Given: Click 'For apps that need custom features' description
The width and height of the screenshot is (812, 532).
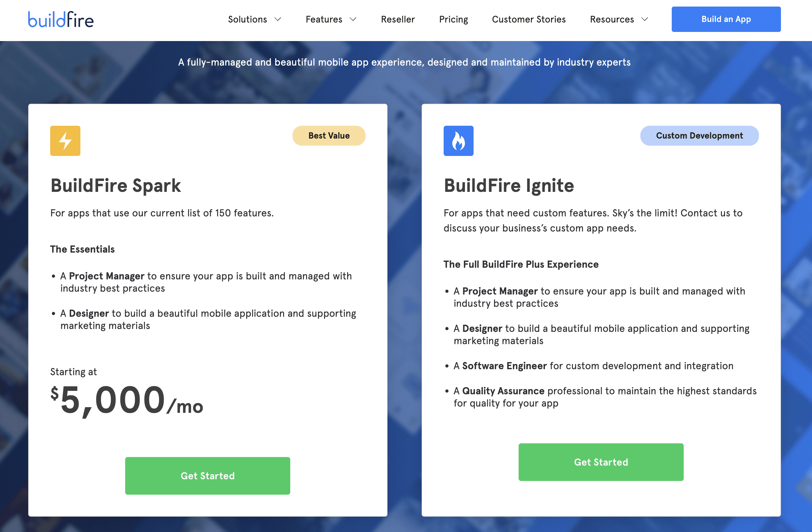Looking at the screenshot, I should tap(593, 220).
